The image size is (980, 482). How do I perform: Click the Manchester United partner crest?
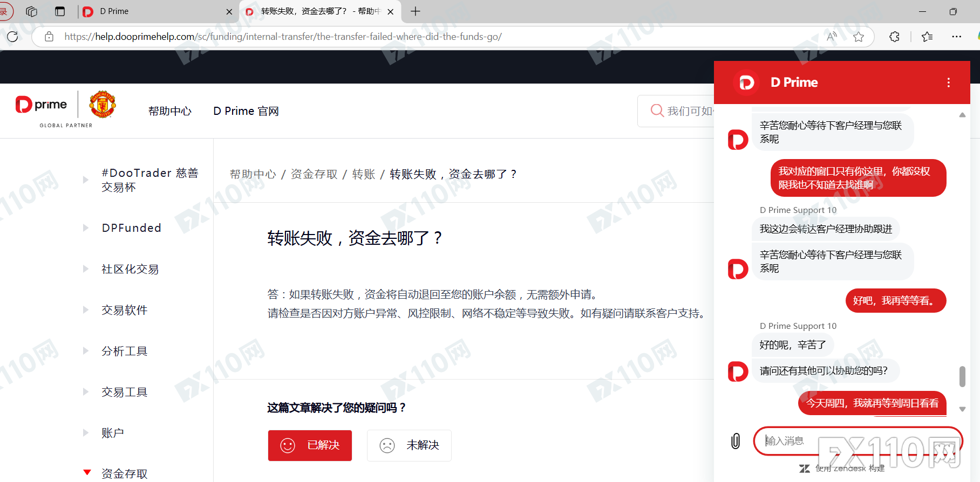pyautogui.click(x=103, y=104)
